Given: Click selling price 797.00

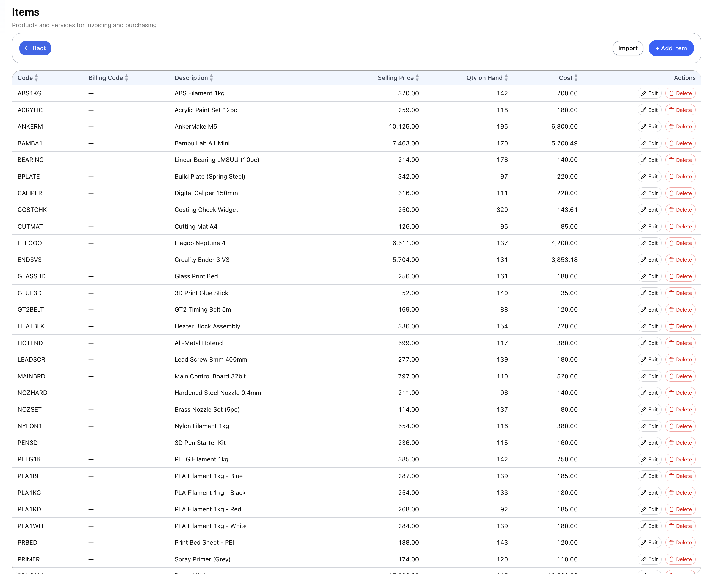Looking at the screenshot, I should click(x=408, y=376).
